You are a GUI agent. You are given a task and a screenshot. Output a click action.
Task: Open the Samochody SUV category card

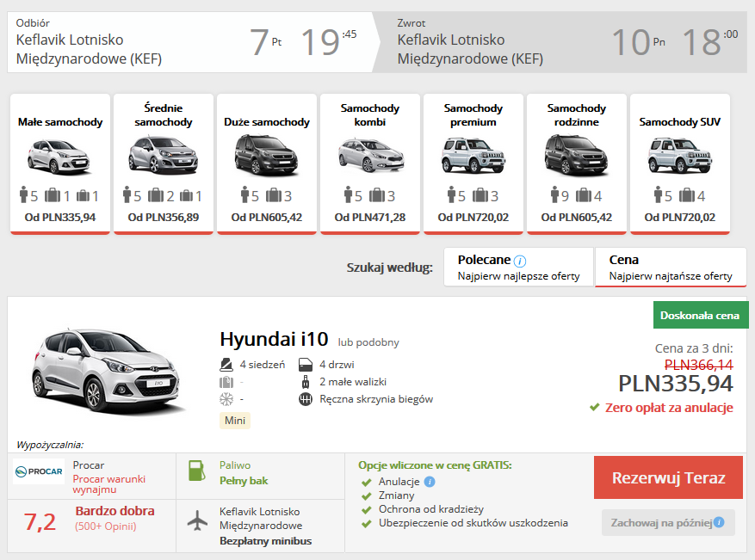point(680,164)
